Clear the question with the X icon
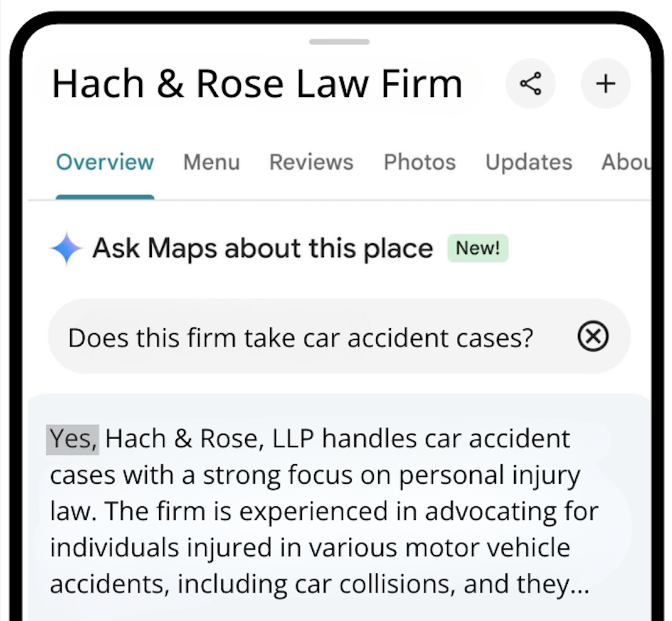Viewport: 672px width, 621px height. pos(593,336)
